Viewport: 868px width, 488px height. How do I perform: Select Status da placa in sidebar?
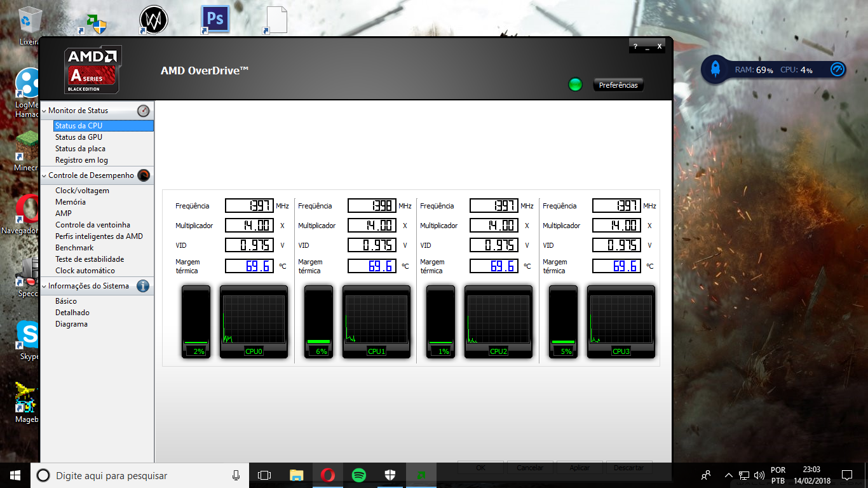pyautogui.click(x=80, y=149)
